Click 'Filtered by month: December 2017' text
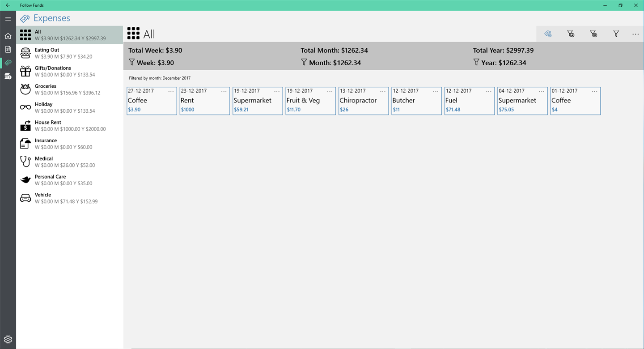 160,78
